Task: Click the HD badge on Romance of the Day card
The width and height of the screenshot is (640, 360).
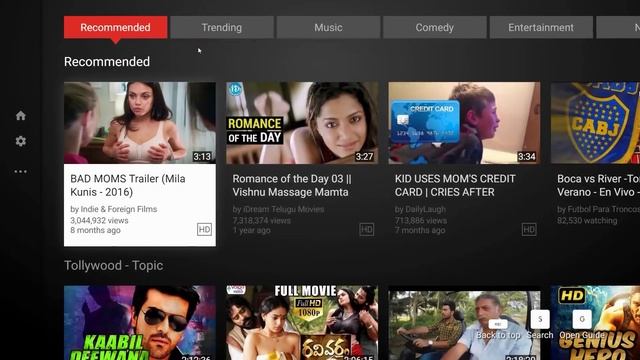Action: 367,229
